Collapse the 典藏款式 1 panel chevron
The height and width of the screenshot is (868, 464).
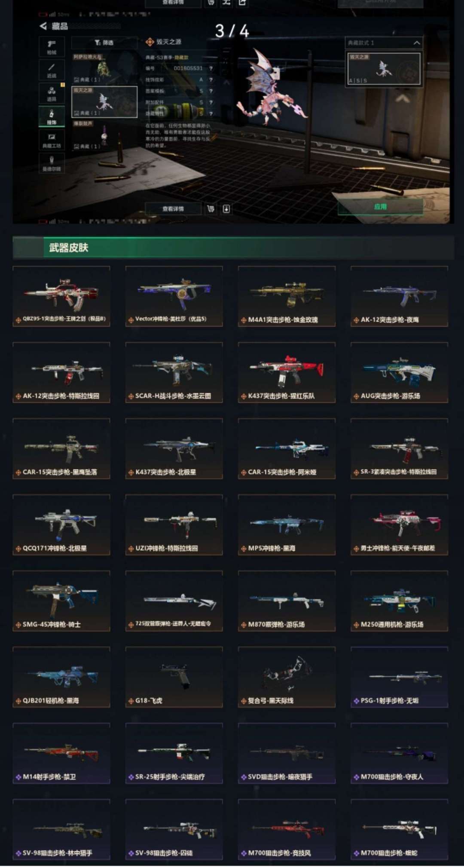[416, 43]
